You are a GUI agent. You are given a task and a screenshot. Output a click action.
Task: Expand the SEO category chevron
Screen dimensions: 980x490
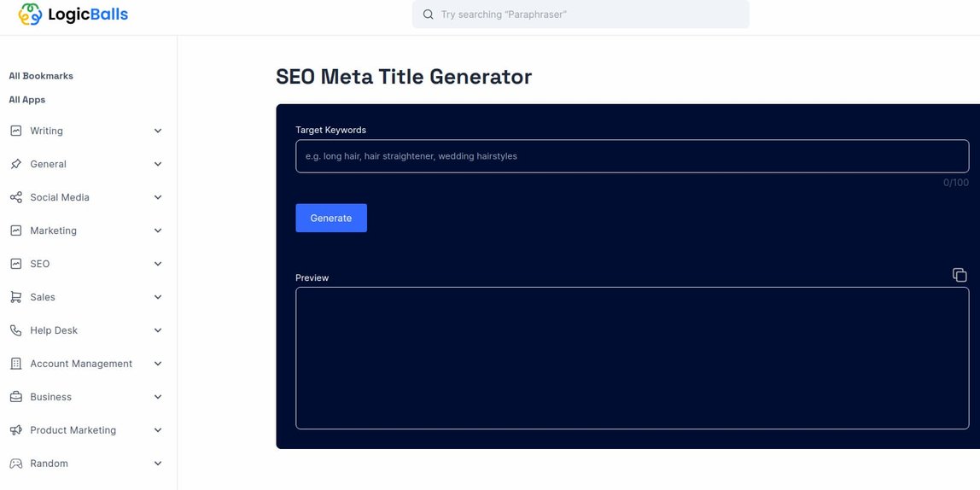point(158,264)
